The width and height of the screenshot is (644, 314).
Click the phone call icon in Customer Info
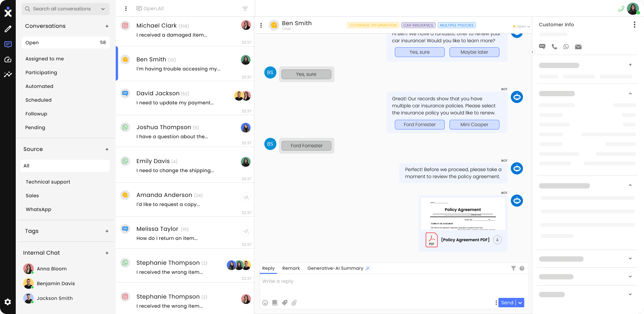tap(554, 47)
